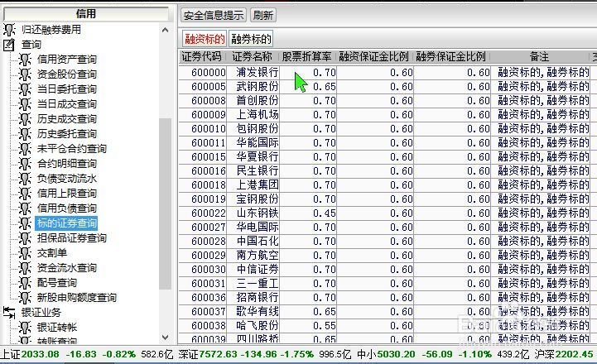This screenshot has width=597, height=364.
Task: Select the 查询 tree node
Action: point(31,45)
